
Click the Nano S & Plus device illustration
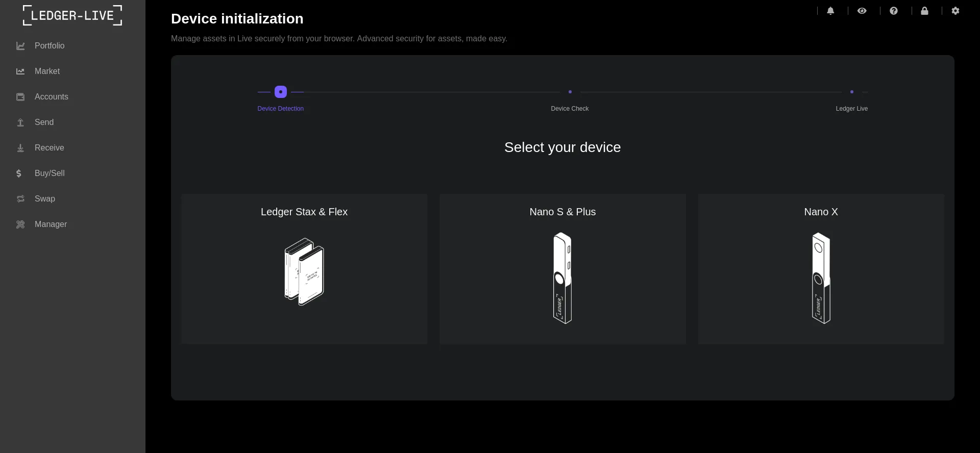[562, 278]
